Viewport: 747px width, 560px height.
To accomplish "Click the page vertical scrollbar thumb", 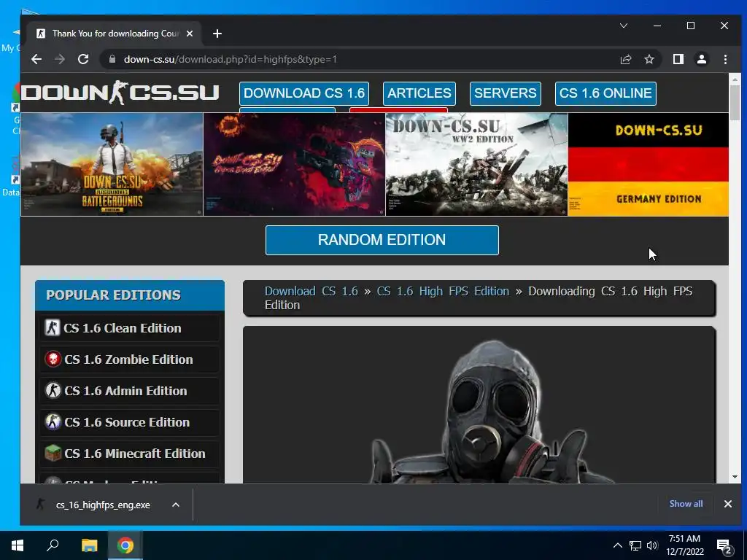I will [x=735, y=102].
